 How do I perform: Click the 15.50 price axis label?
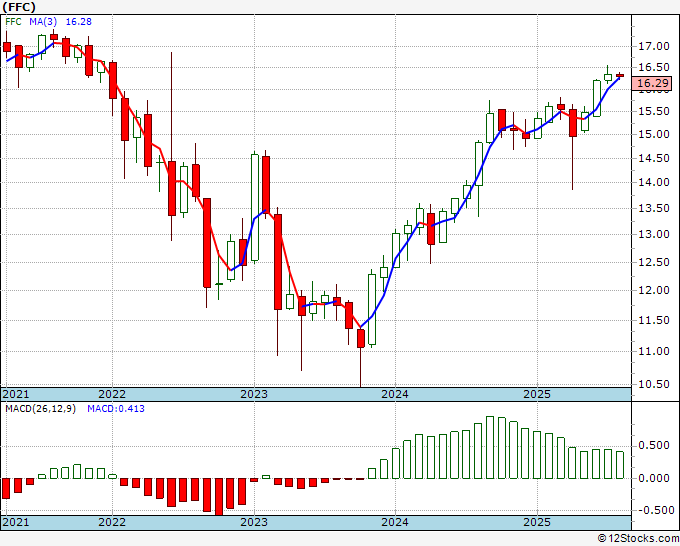(654, 111)
